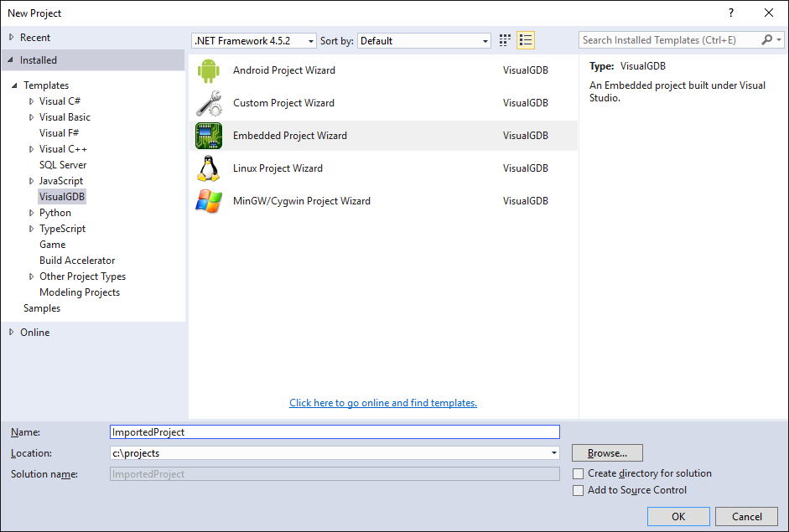Open the go online and find templates link
Viewport: 789px width, 532px height.
click(x=383, y=403)
